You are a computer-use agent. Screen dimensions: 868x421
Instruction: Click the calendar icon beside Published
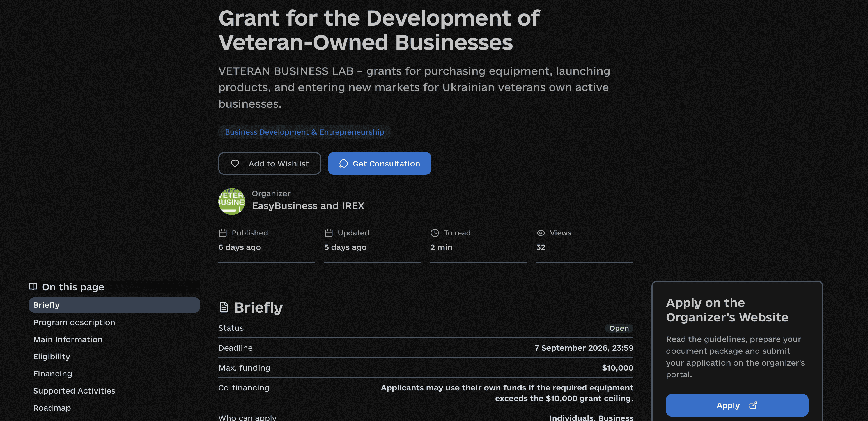pyautogui.click(x=223, y=233)
